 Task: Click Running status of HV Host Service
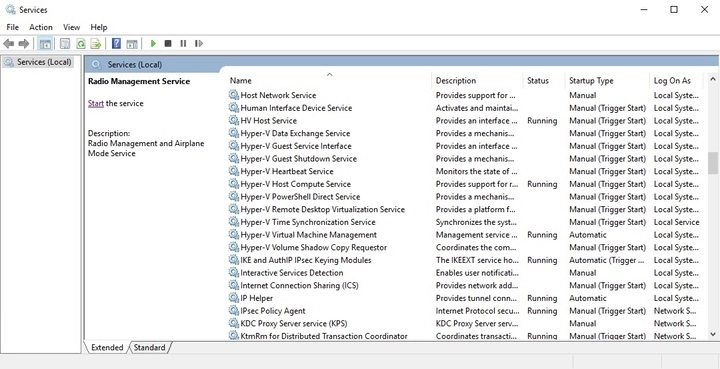[542, 121]
